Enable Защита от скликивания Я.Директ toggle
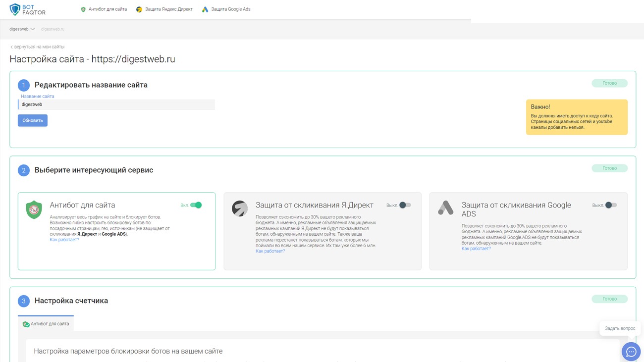 pos(405,205)
